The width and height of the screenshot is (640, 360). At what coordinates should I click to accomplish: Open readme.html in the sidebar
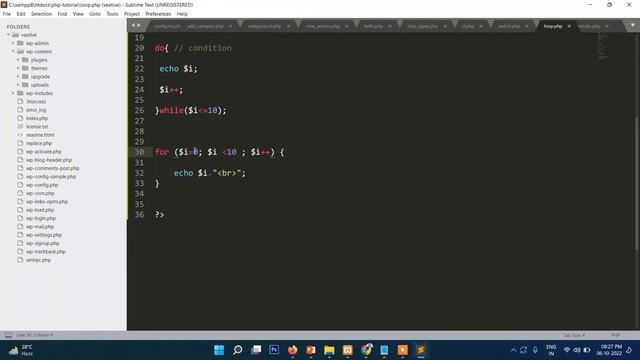tap(40, 135)
